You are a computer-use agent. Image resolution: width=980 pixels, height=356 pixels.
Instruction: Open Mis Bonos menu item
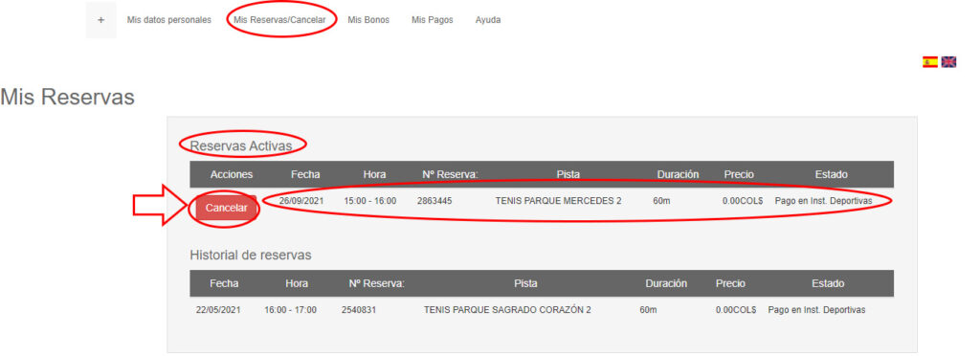[x=368, y=20]
